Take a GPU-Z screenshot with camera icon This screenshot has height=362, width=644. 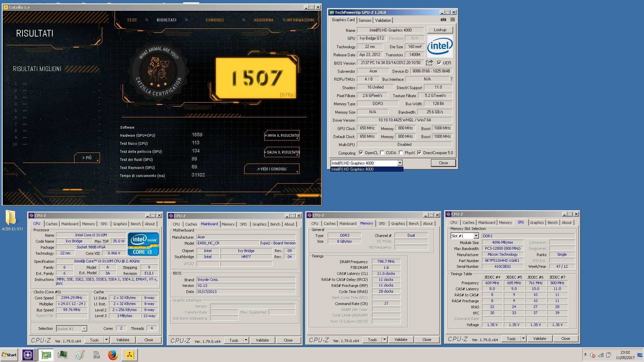click(443, 20)
